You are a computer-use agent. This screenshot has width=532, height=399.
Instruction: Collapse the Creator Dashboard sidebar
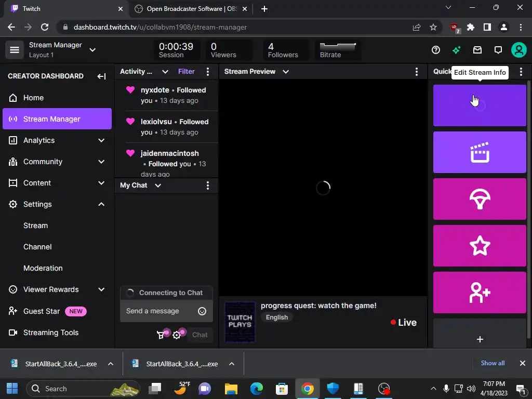click(101, 76)
